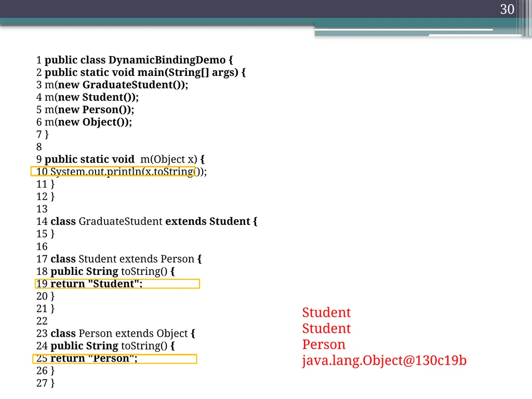The image size is (532, 399).
Task: Click the red 'Person' output line
Action: coord(324,344)
